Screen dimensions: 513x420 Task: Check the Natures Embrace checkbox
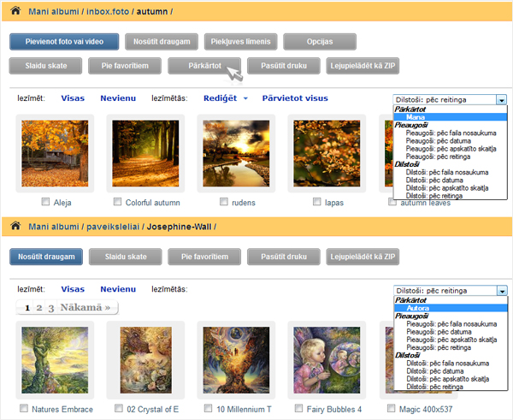pyautogui.click(x=24, y=408)
